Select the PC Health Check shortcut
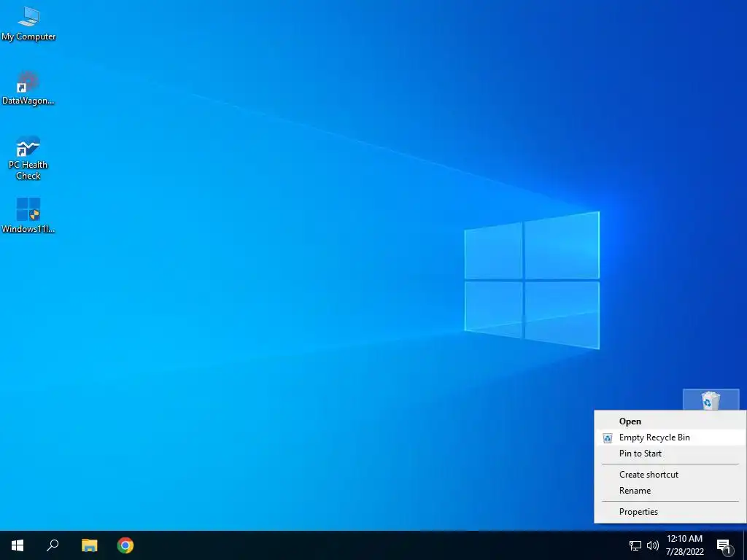This screenshot has width=747, height=560. (x=28, y=158)
